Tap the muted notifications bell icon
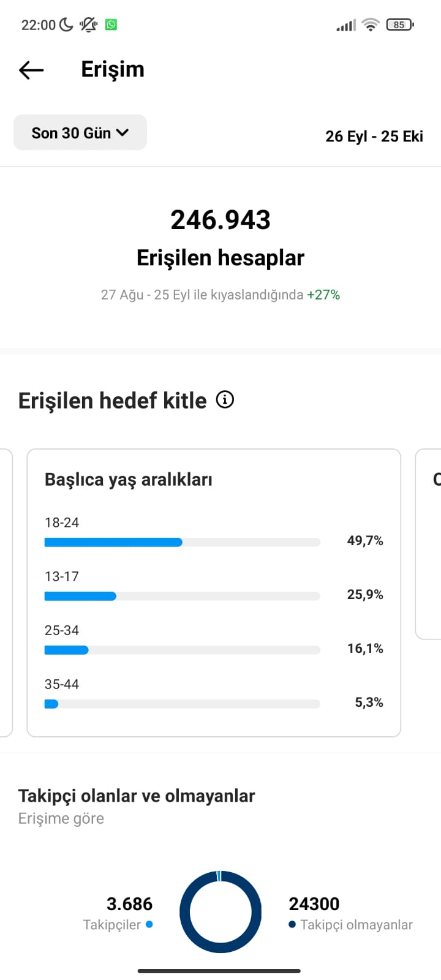 (89, 24)
